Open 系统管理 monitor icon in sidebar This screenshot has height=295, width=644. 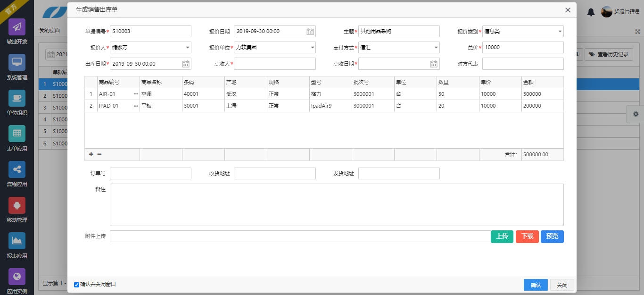[x=17, y=62]
